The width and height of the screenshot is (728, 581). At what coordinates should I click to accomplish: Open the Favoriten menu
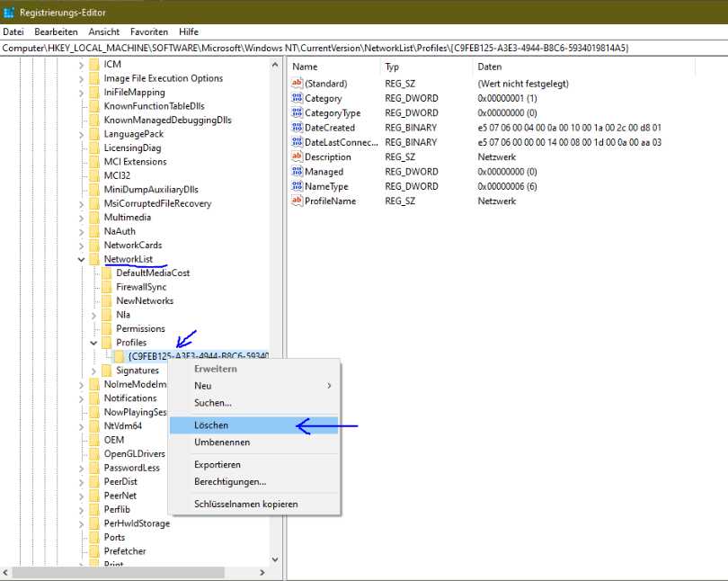(x=149, y=31)
